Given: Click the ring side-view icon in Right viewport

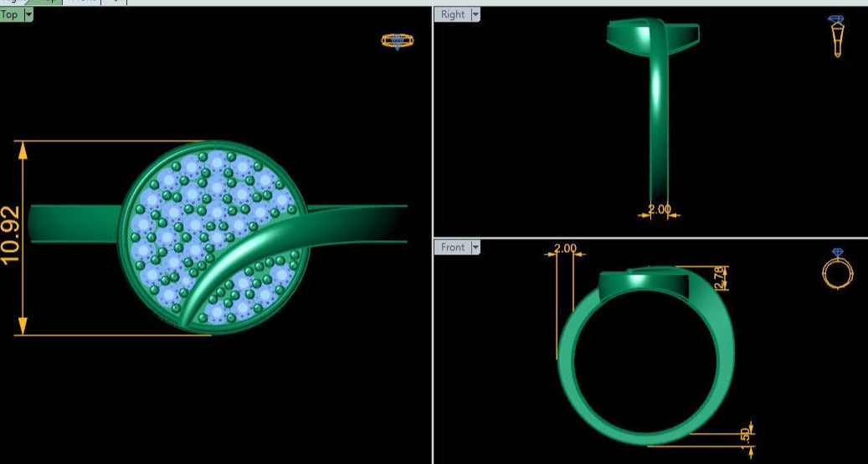Looking at the screenshot, I should (x=836, y=36).
